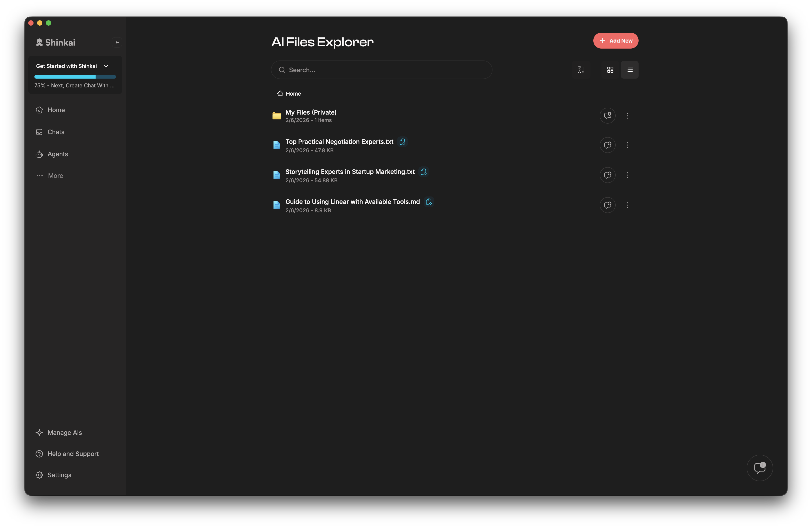
Task: Click the Add New button
Action: (615, 40)
